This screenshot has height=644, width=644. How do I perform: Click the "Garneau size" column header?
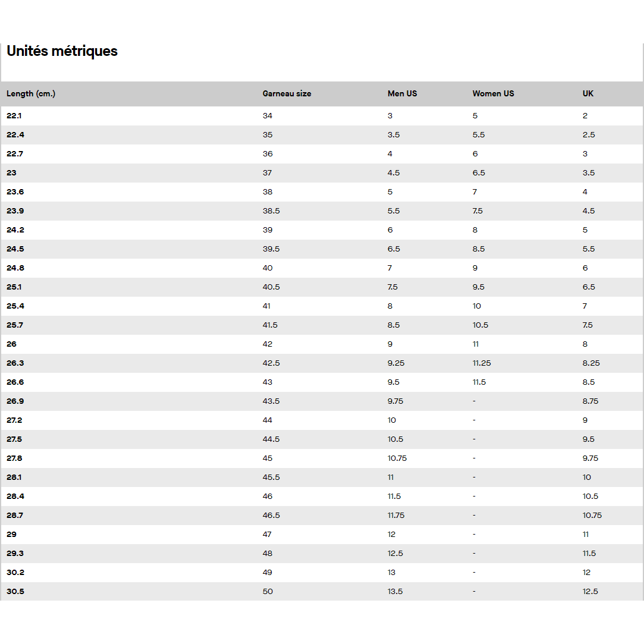[x=287, y=93]
